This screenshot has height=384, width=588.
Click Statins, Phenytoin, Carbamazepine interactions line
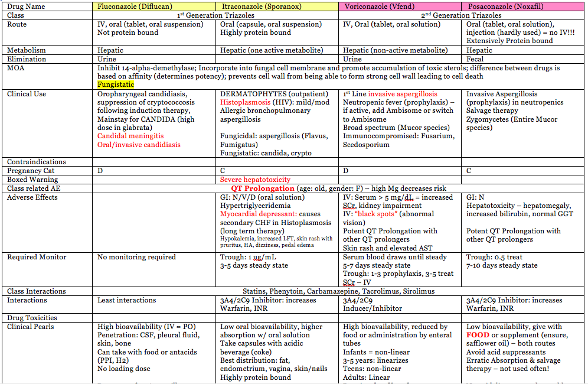tap(339, 291)
